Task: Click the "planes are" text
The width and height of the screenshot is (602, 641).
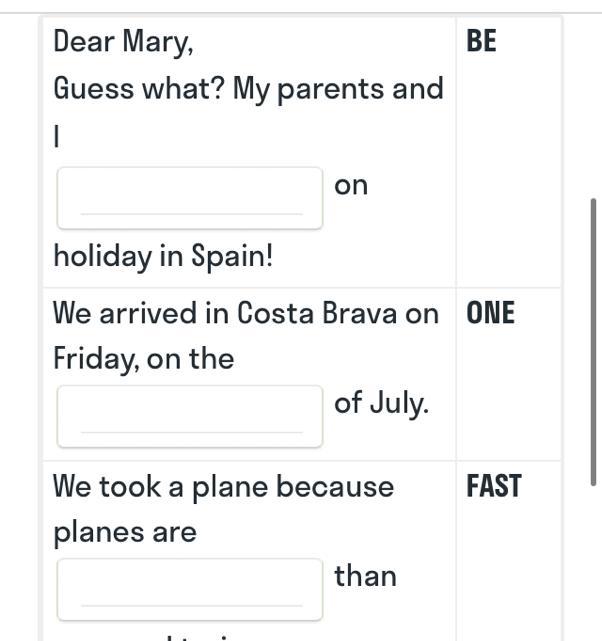Action: tap(125, 532)
